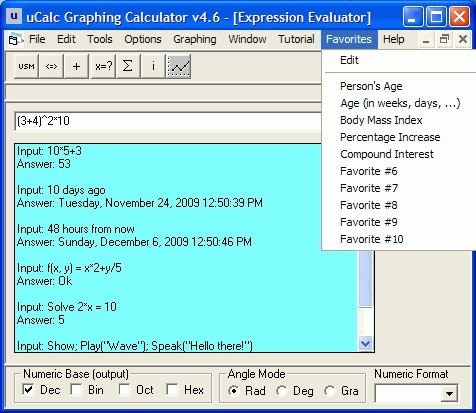Maximize the uCalc Graphing Calculator window
This screenshot has width=476, height=413.
point(436,16)
